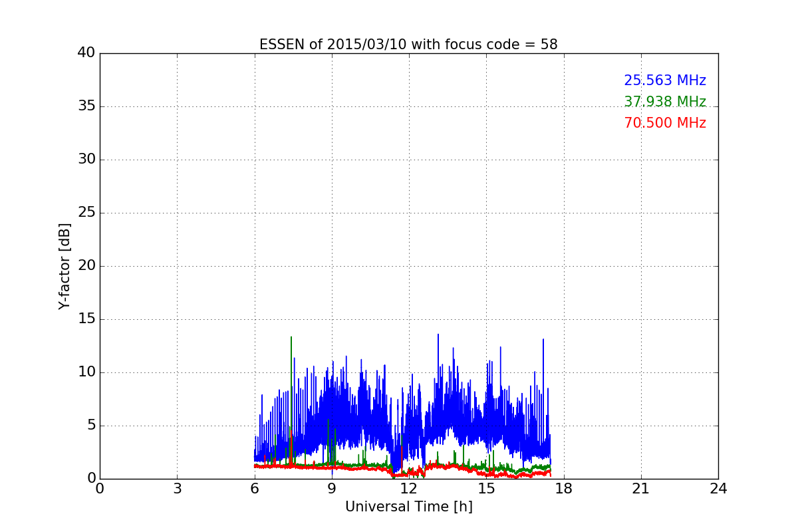Click the y-axis tick label 10

pos(86,372)
